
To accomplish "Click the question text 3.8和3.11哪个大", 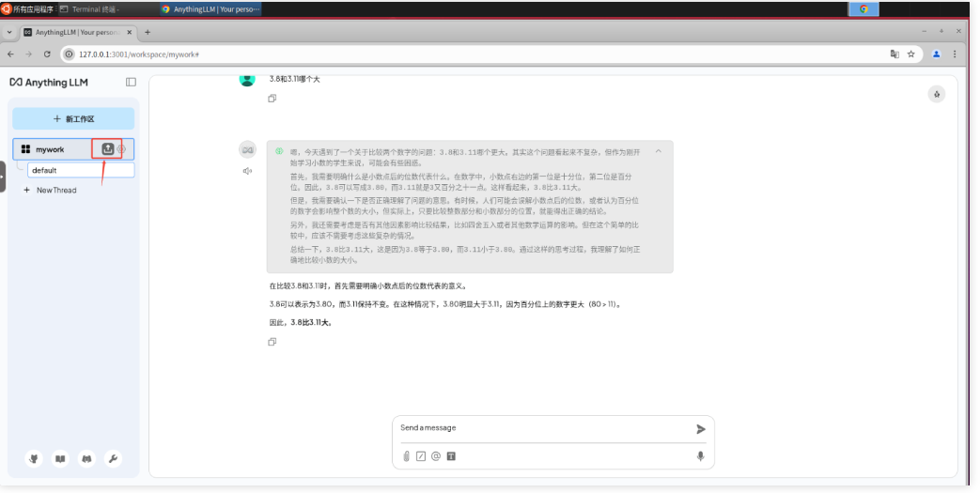I will [x=294, y=80].
